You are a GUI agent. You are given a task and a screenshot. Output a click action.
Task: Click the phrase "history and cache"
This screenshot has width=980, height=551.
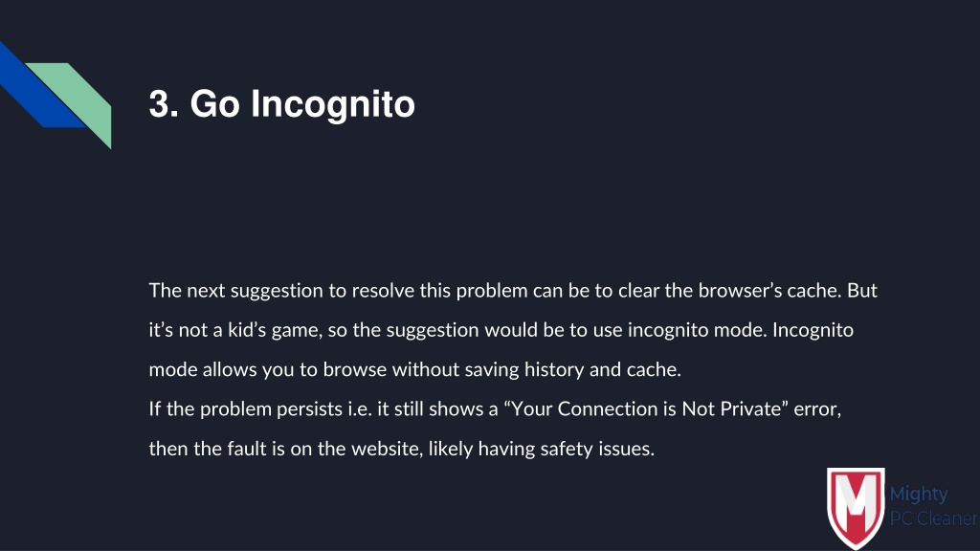603,369
